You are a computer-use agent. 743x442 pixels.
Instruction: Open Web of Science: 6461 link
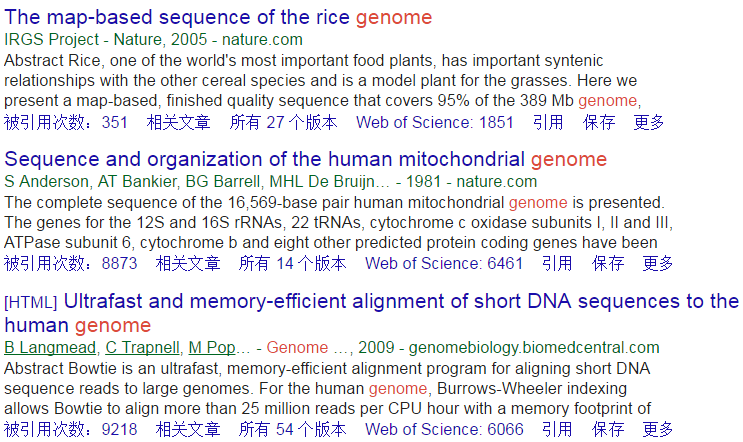coord(444,263)
